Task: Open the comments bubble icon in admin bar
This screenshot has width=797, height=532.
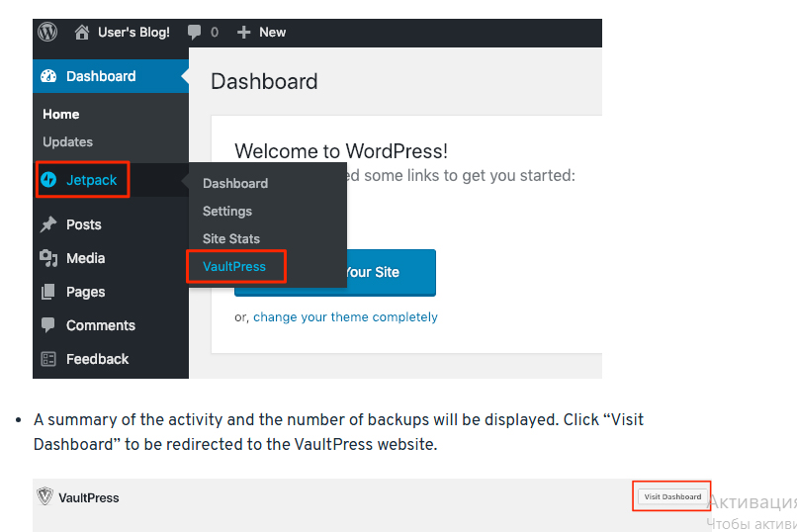Action: tap(196, 32)
